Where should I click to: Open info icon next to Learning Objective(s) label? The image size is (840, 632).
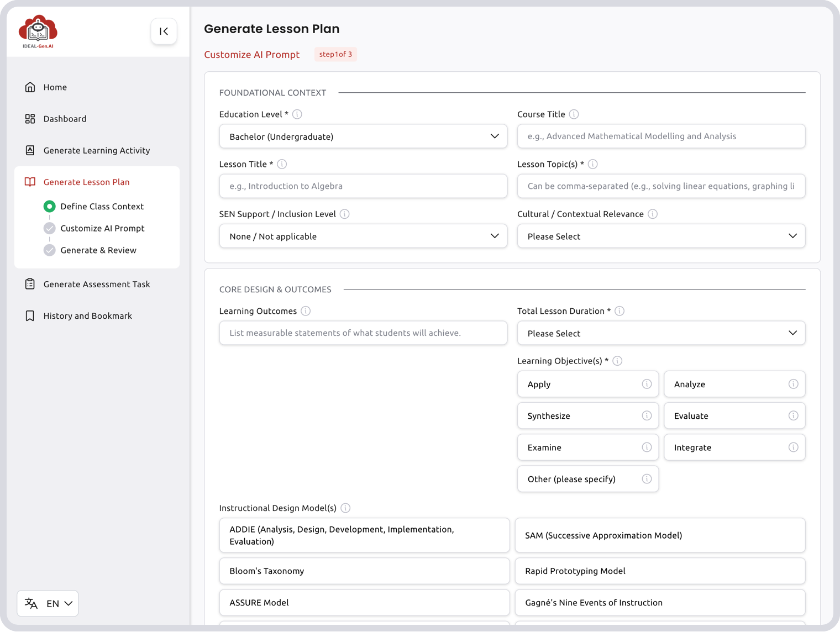(x=617, y=361)
